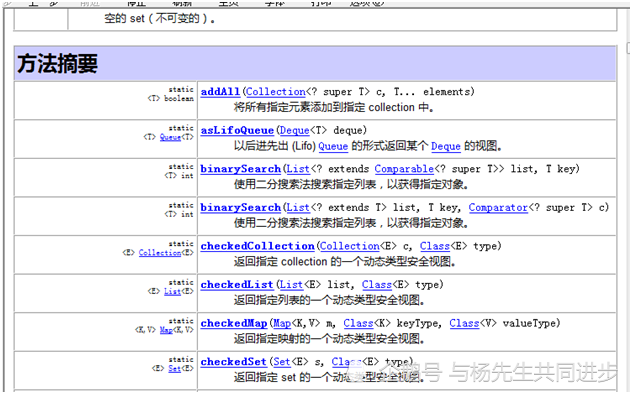
Task: Open binarySearch method with Comparable parameter
Action: pos(241,169)
